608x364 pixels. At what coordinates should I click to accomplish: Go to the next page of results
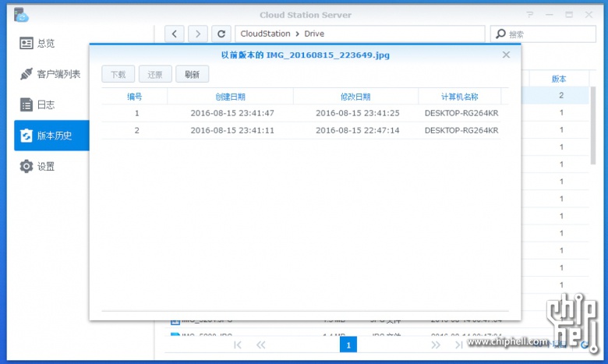[436, 345]
